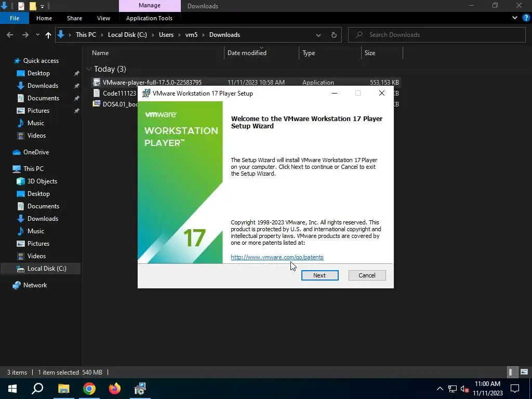
Task: Show hidden system tray icons
Action: 440,389
